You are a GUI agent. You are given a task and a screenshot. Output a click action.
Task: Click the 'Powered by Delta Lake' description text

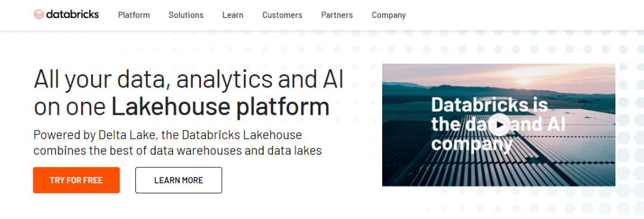tap(178, 143)
